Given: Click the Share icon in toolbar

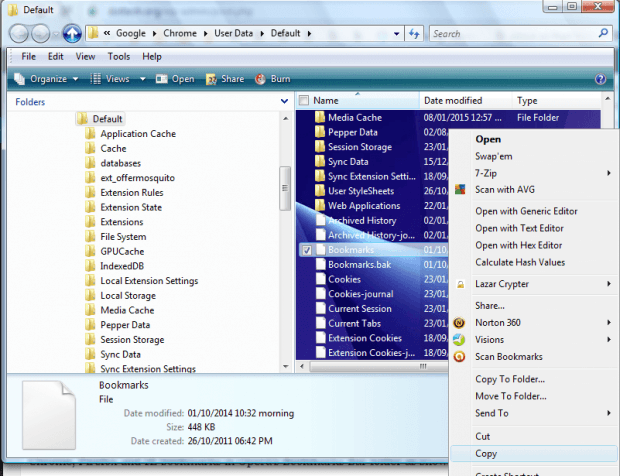Looking at the screenshot, I should click(211, 79).
